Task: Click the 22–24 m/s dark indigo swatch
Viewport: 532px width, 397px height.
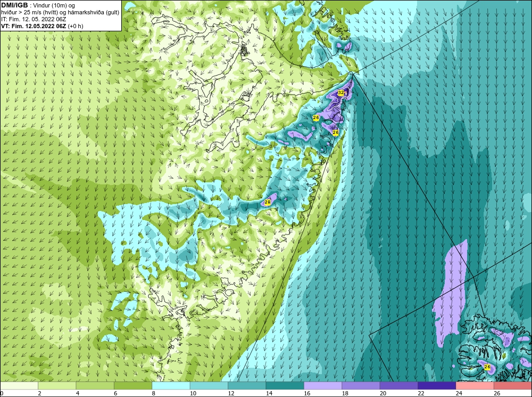Action: tap(437, 385)
